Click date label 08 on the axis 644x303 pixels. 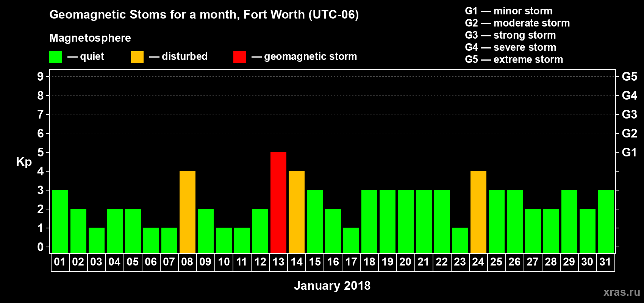pyautogui.click(x=188, y=262)
